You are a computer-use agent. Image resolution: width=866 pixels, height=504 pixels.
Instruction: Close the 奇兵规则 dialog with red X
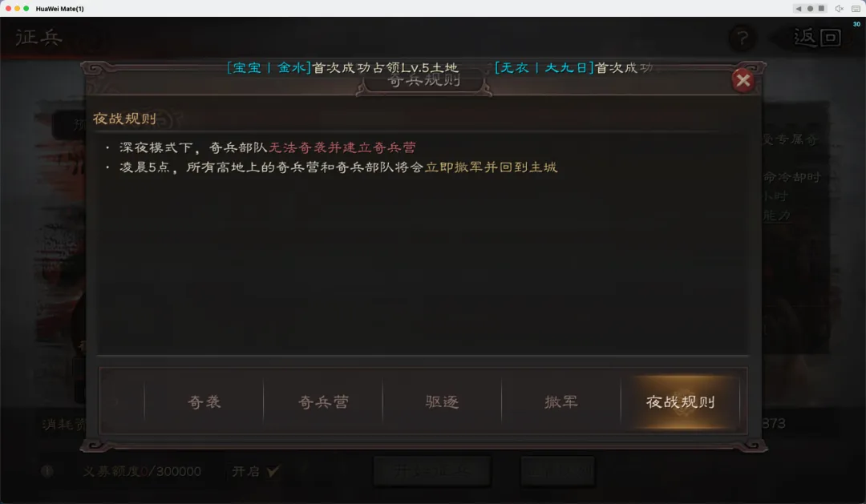click(x=743, y=81)
